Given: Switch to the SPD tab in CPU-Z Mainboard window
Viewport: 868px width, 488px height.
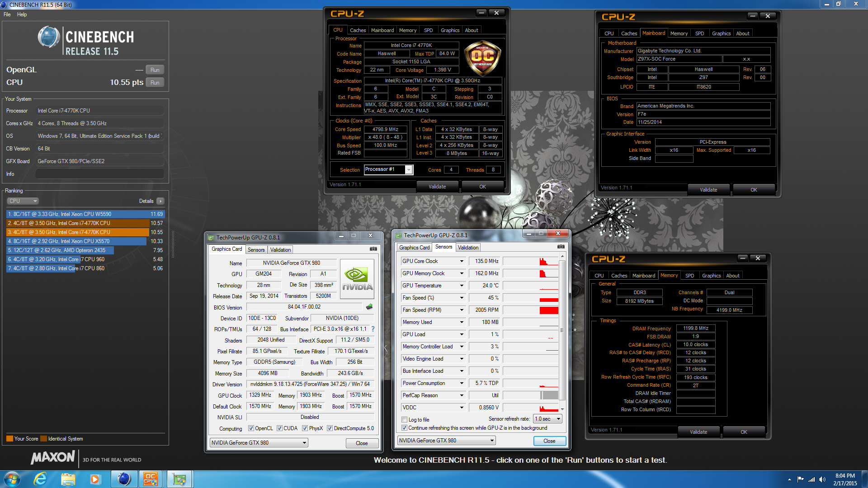Looking at the screenshot, I should (x=699, y=33).
